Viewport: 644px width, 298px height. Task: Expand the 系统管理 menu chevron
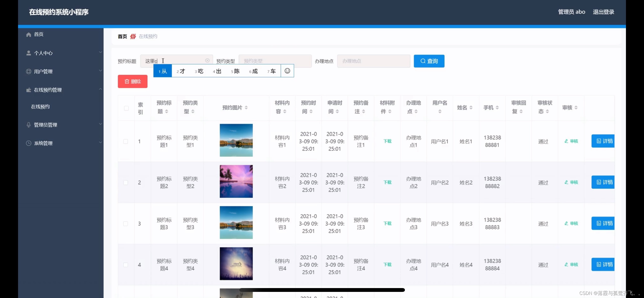[100, 142]
